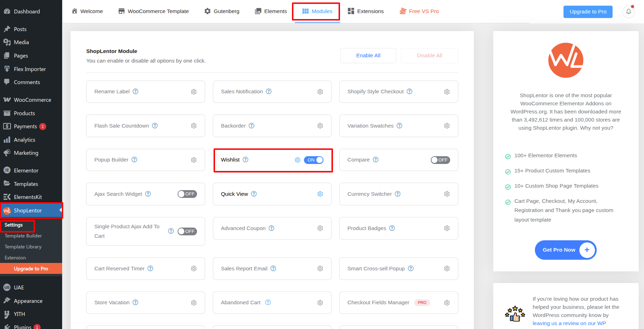Open settings gear for Flash Sale Countdown
Viewport: 644px width, 329px height.
[194, 126]
